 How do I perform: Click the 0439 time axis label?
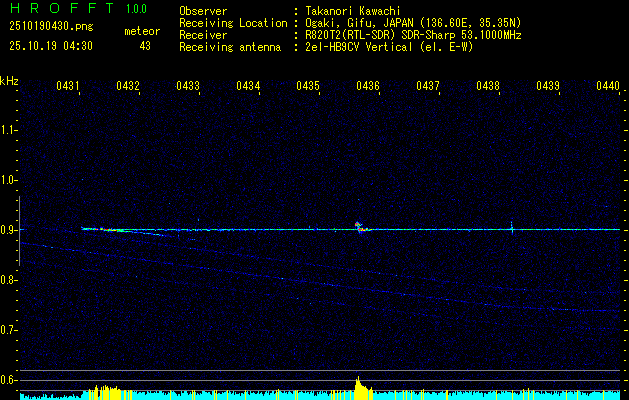(x=548, y=85)
